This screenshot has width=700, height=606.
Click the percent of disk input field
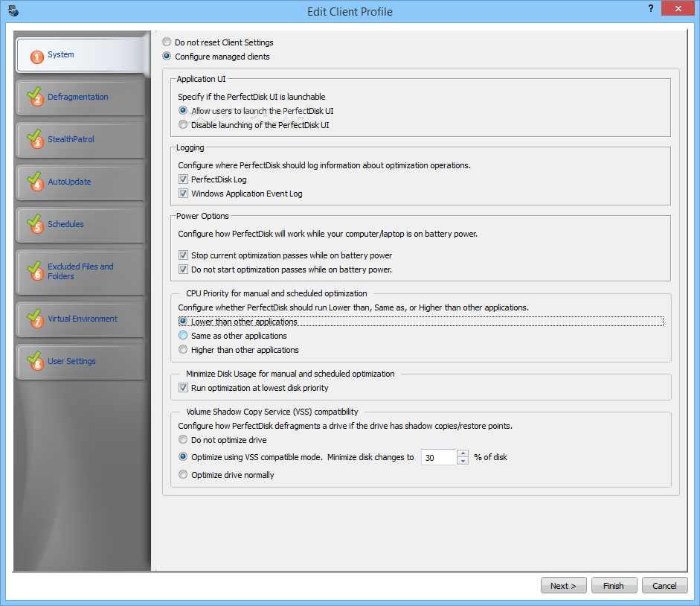click(x=439, y=457)
